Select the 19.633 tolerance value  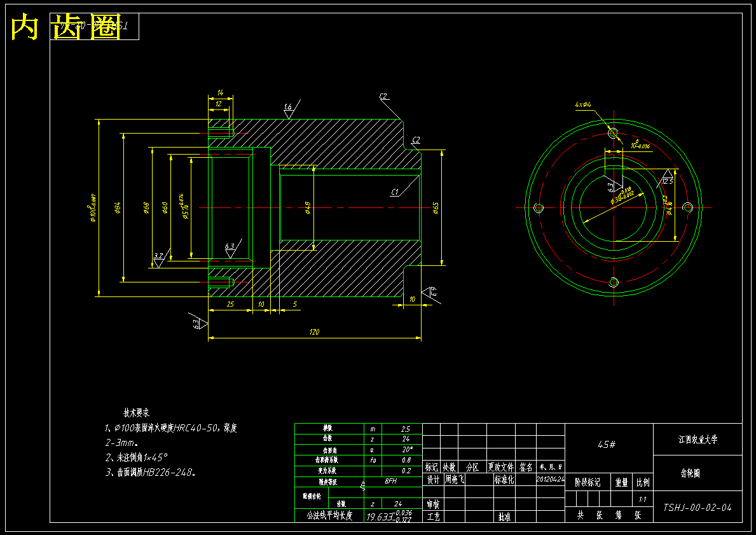[390, 516]
